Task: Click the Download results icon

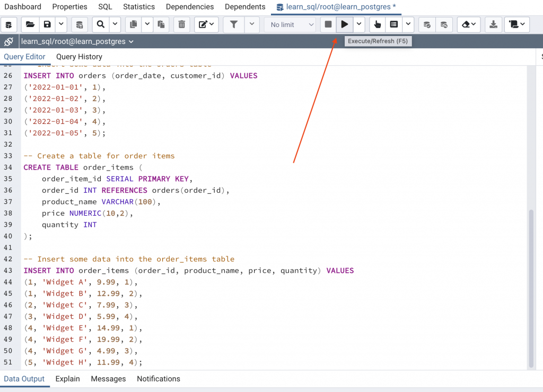Action: (494, 24)
